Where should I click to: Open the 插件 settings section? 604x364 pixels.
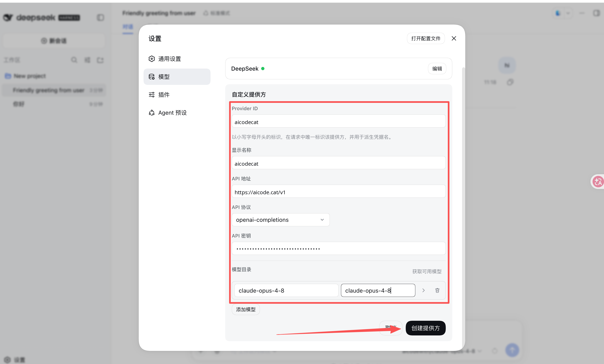click(177, 94)
